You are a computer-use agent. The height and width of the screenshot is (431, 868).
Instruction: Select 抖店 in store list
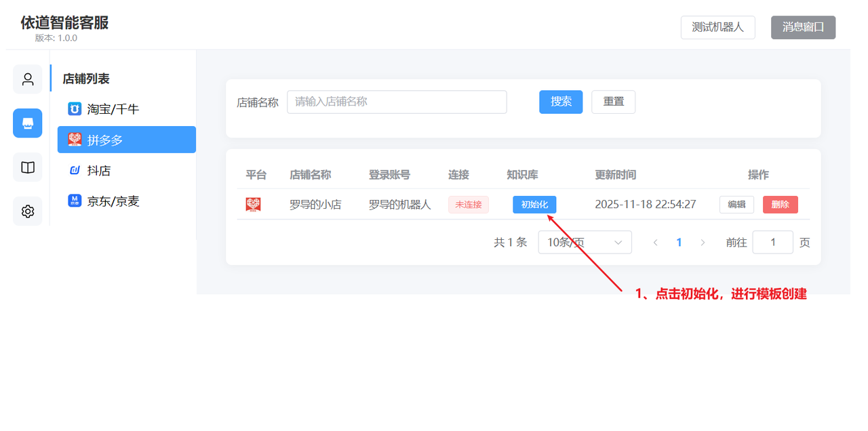99,171
